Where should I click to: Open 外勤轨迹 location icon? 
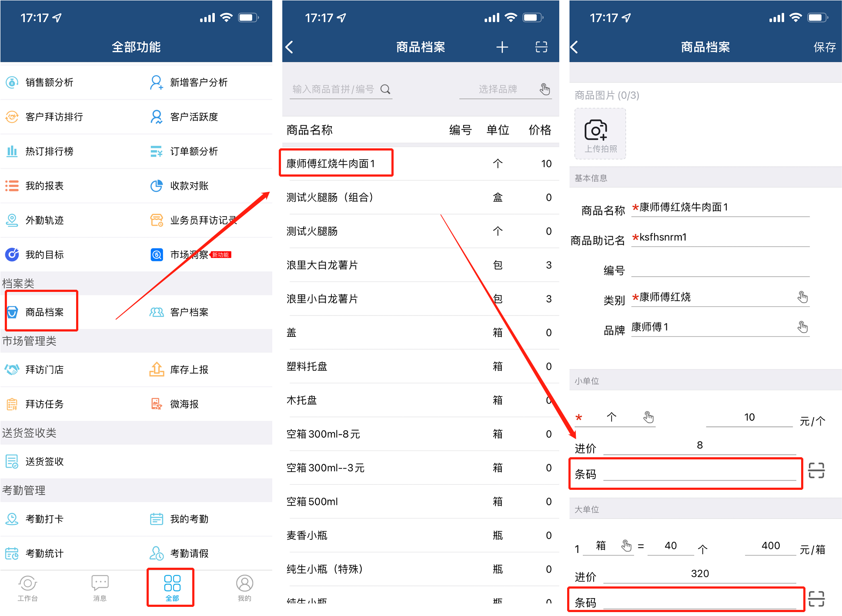(12, 220)
